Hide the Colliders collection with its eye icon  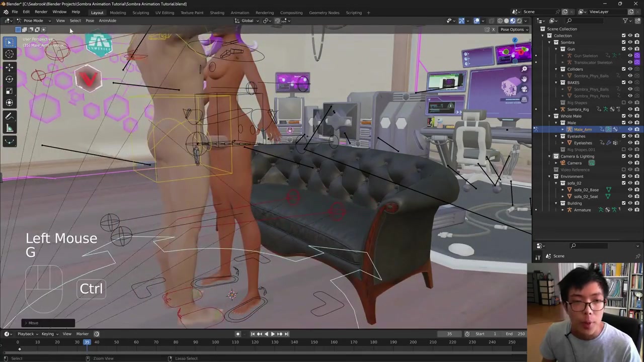coord(630,69)
